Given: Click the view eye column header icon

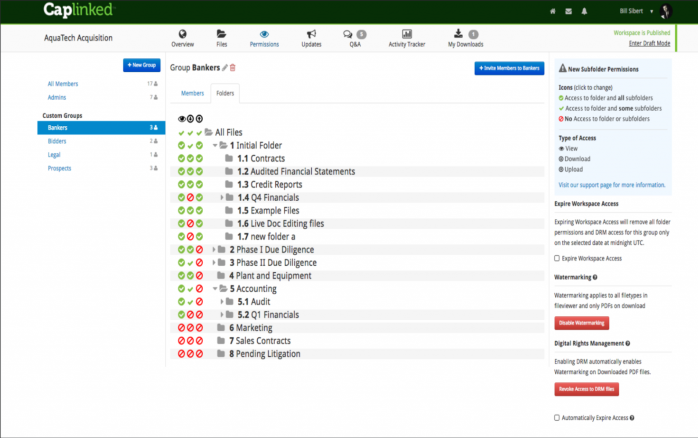Looking at the screenshot, I should click(182, 119).
